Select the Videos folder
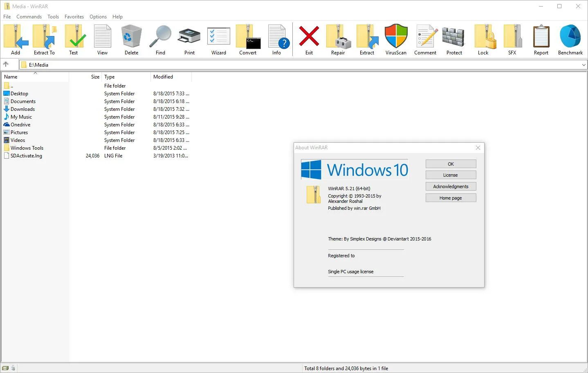588x373 pixels. [14, 140]
